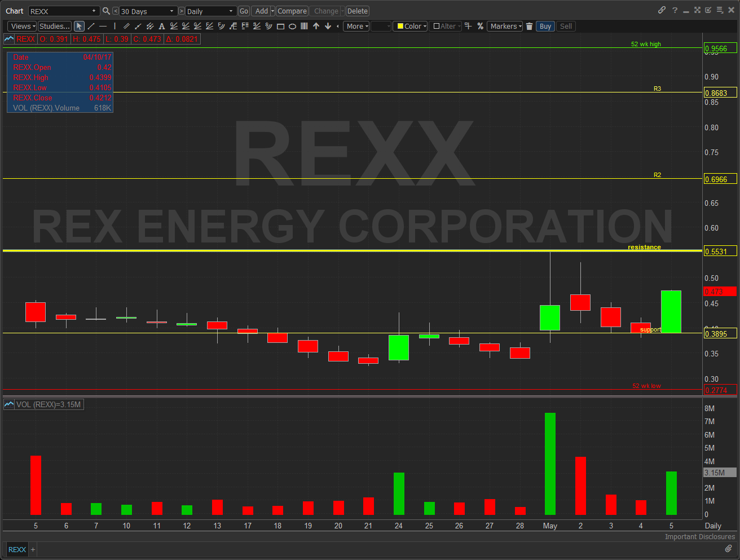Switch to the REXX bottom tab
Screen dimensions: 740x560
17,549
